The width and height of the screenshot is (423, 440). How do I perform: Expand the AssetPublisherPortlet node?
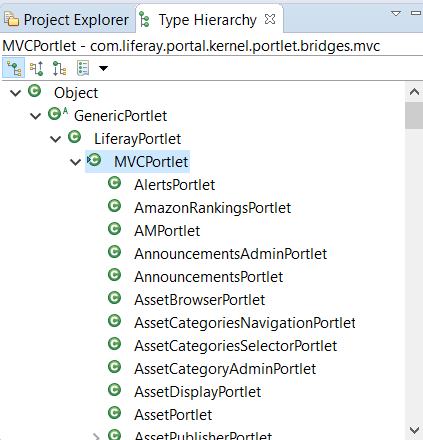[x=96, y=436]
